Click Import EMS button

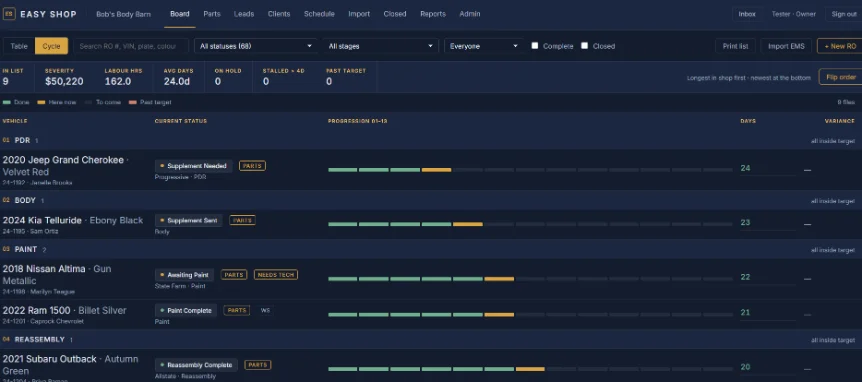[x=786, y=46]
